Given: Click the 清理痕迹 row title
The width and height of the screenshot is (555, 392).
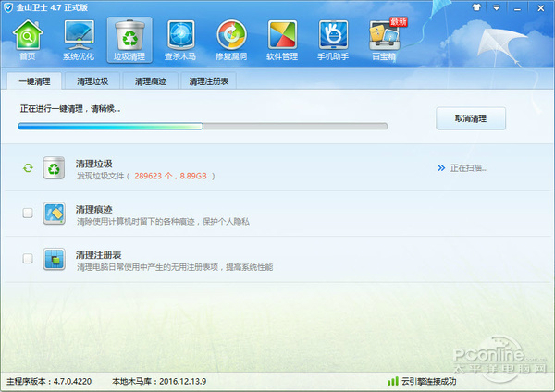Looking at the screenshot, I should coord(93,209).
